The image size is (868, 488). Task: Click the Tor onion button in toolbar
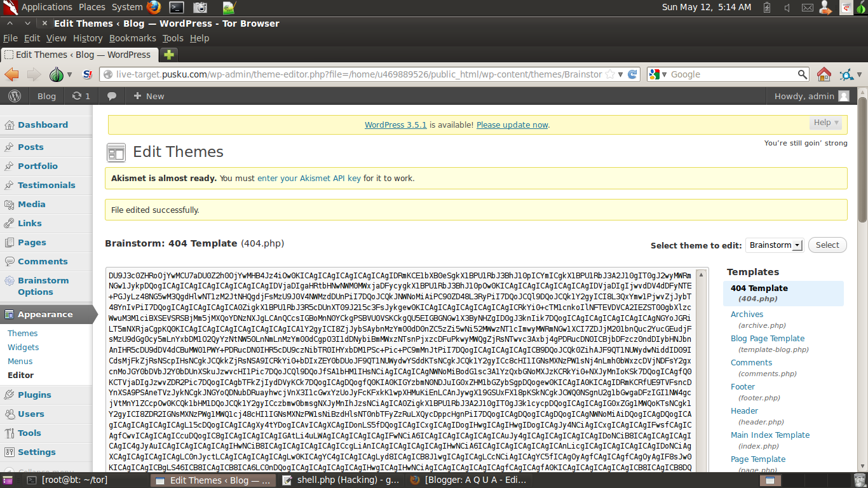[x=57, y=74]
